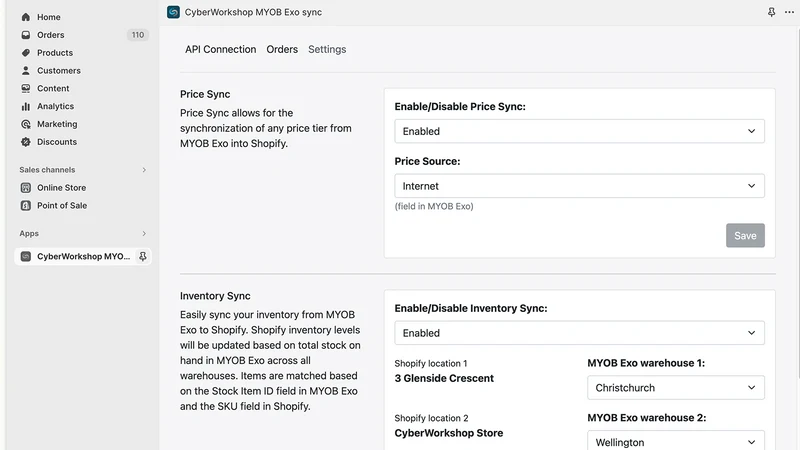The height and width of the screenshot is (450, 800).
Task: Expand the Sales channels section chevron
Action: [144, 170]
